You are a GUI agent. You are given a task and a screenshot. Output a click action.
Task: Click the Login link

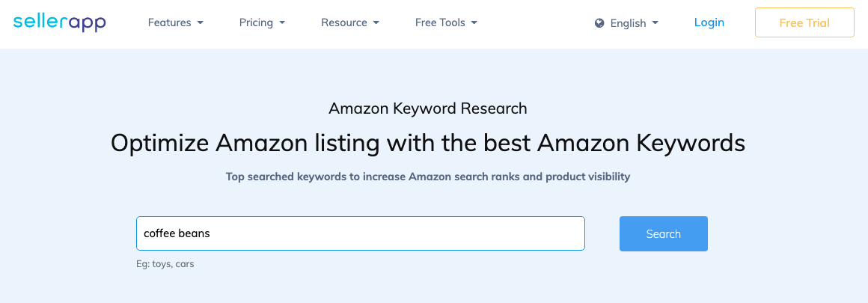tap(709, 22)
